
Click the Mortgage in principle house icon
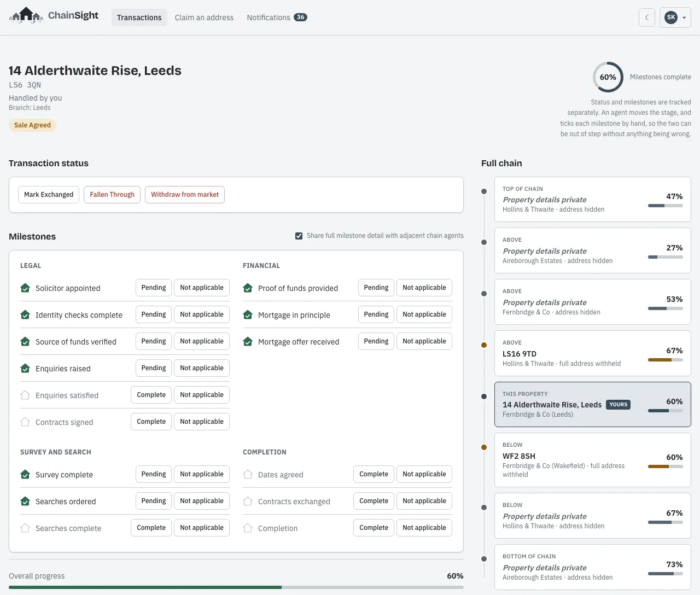click(248, 315)
